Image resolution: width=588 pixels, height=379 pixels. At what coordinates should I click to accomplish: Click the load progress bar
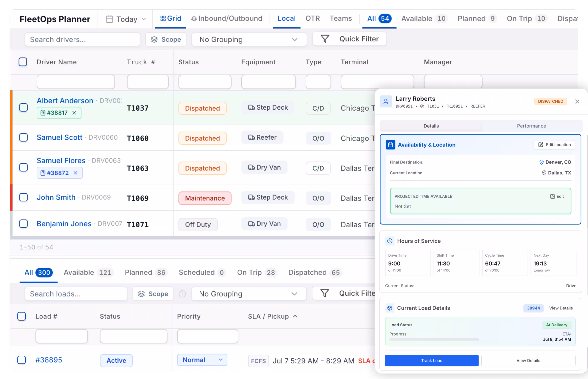coord(434,339)
